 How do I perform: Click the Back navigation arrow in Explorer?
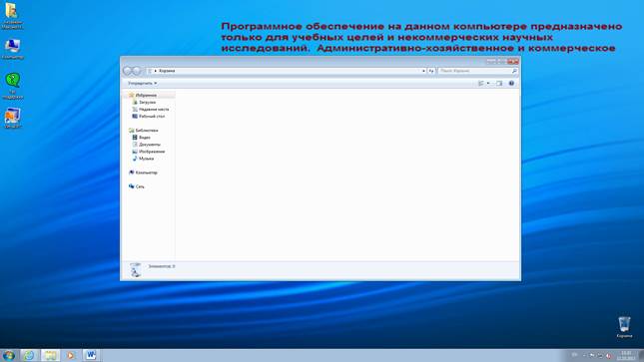tap(128, 71)
